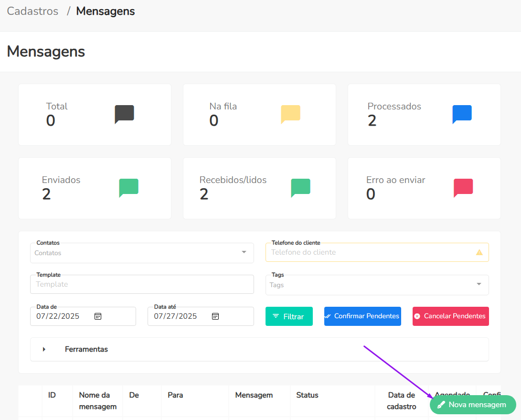The image size is (521, 420).
Task: Click the blue Processados chat icon
Action: [x=462, y=114]
